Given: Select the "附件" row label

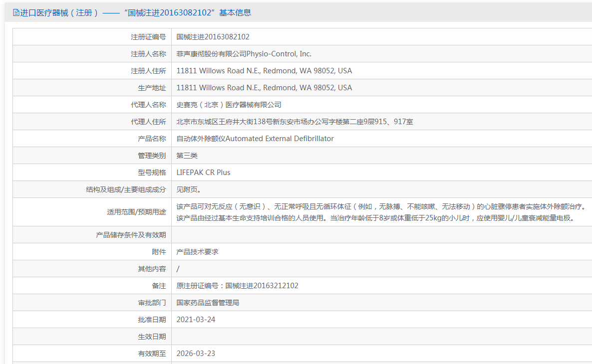Looking at the screenshot, I should click(159, 252).
